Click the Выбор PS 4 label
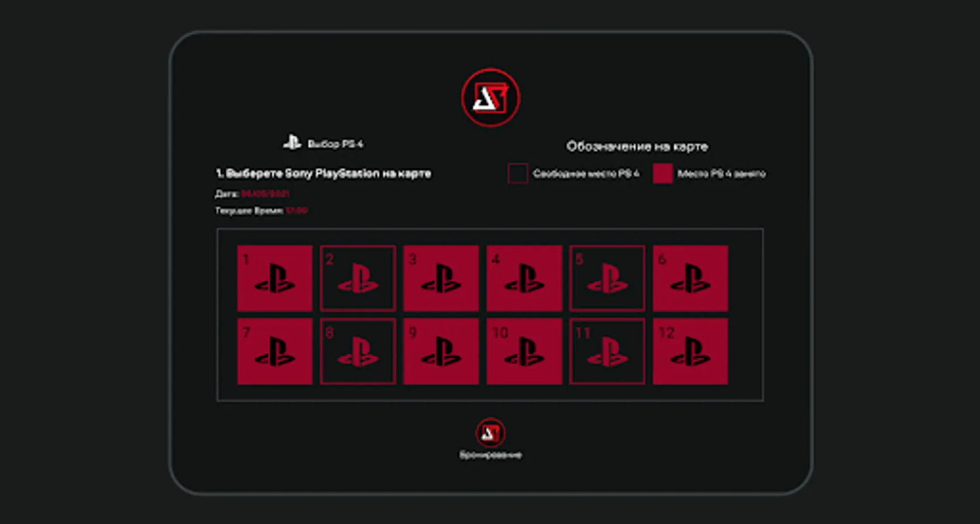The height and width of the screenshot is (524, 980). [336, 144]
